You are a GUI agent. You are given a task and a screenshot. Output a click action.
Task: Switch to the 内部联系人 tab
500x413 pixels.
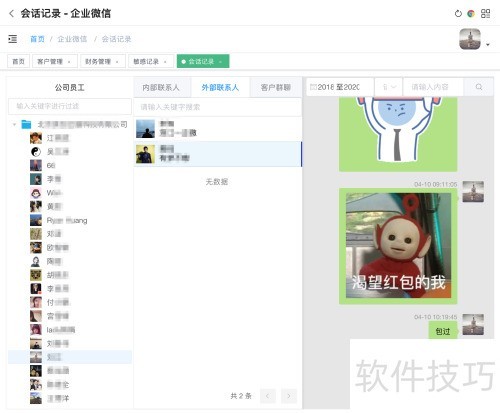click(161, 87)
